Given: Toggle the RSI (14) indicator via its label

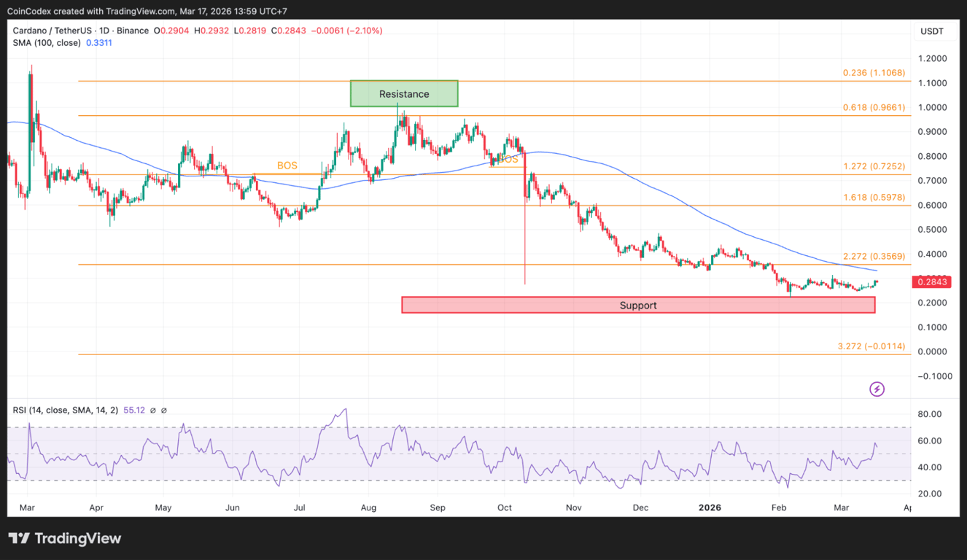Looking at the screenshot, I should [x=64, y=411].
